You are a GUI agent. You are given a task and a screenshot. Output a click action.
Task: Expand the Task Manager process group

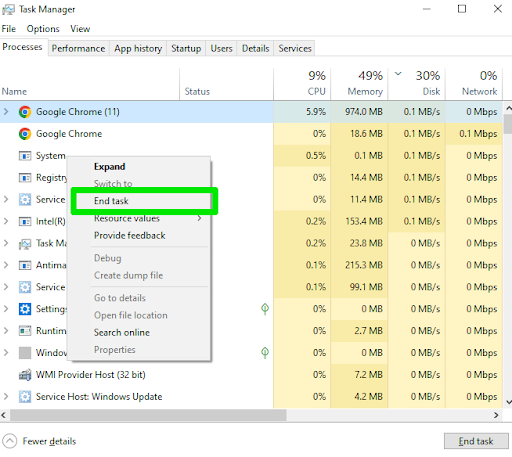click(x=6, y=243)
